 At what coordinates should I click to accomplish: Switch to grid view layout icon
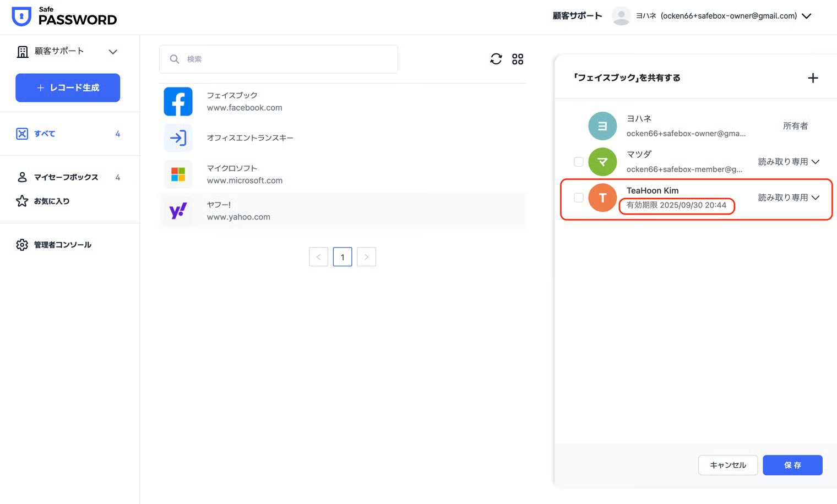click(x=518, y=59)
